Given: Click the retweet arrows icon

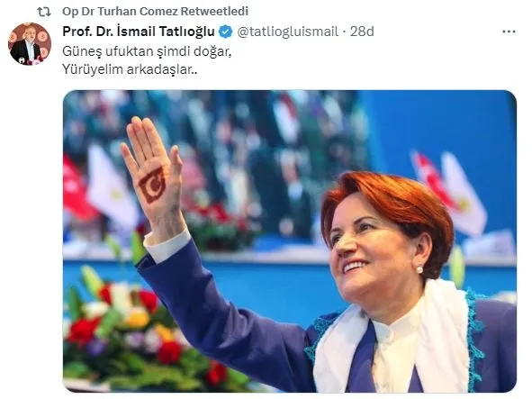Looking at the screenshot, I should tap(44, 12).
